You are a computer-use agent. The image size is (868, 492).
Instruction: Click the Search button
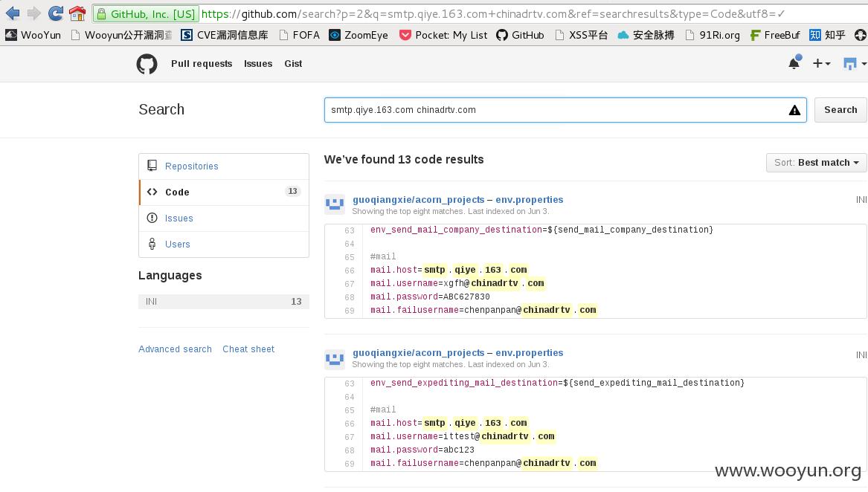840,109
